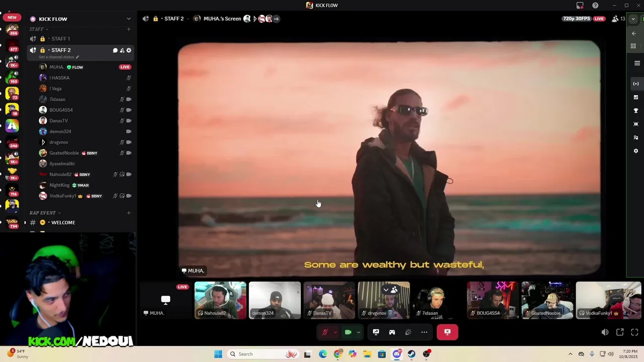Screen dimensions: 644x362
Task: Select demon324's video thumbnail
Action: (275, 300)
